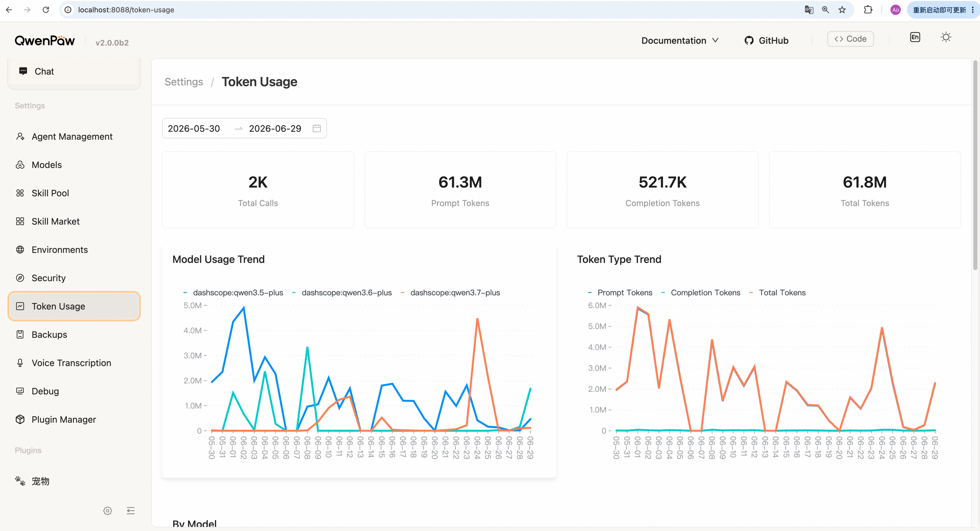Click the Models icon in sidebar

click(20, 165)
